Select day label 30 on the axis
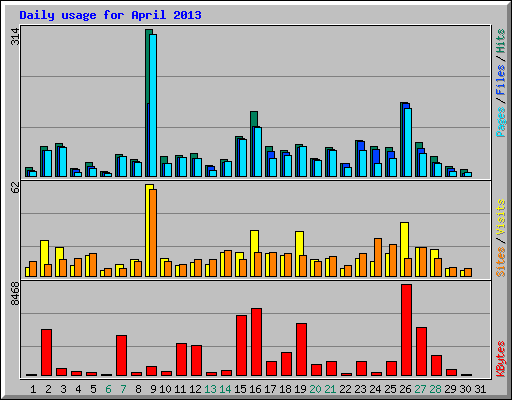Image resolution: width=512 pixels, height=400 pixels. tap(465, 389)
